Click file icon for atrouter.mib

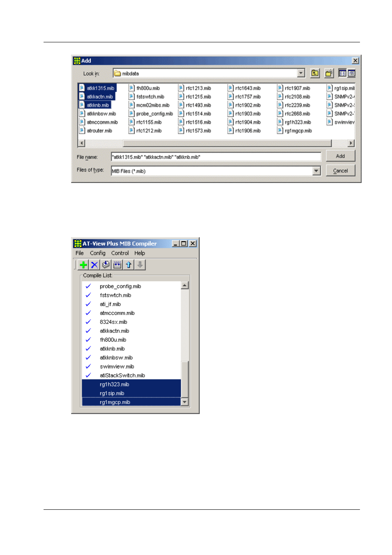[82, 131]
